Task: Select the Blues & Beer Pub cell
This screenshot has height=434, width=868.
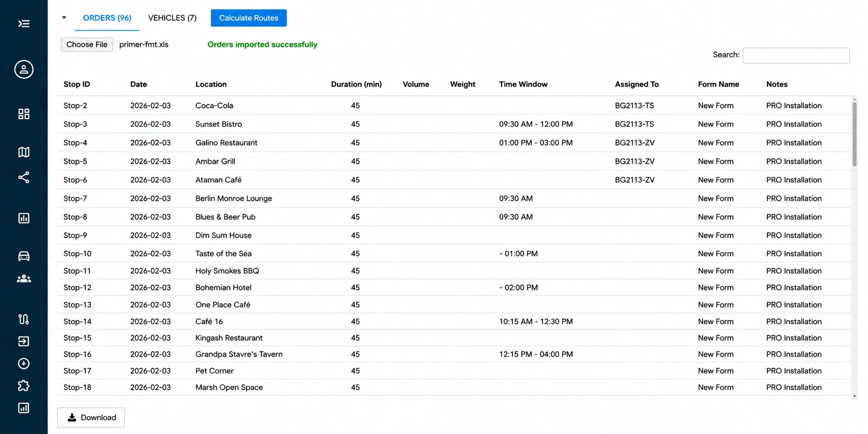Action: [225, 217]
